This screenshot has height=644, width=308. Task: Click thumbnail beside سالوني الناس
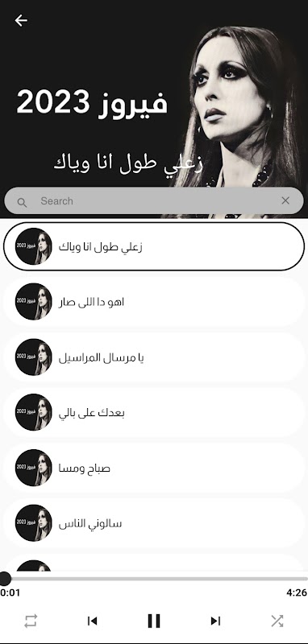34,523
